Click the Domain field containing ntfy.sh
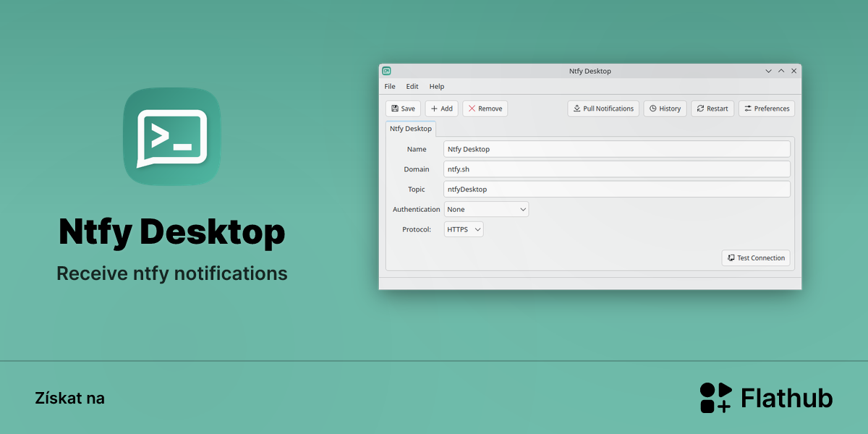The height and width of the screenshot is (434, 868). pyautogui.click(x=617, y=169)
